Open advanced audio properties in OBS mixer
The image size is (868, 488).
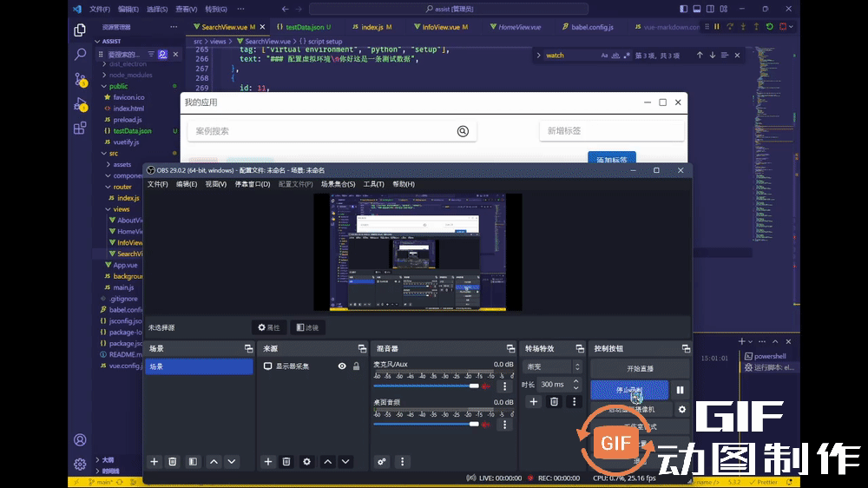(x=381, y=462)
